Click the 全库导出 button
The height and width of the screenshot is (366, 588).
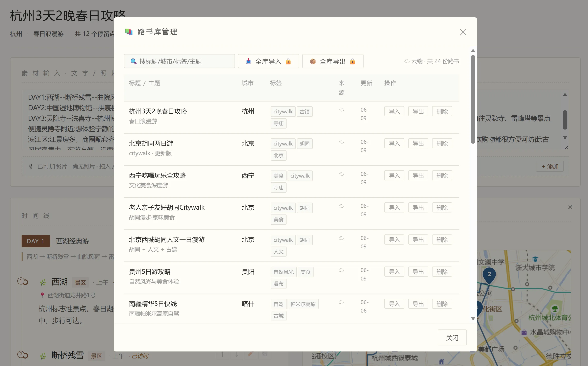pos(333,61)
